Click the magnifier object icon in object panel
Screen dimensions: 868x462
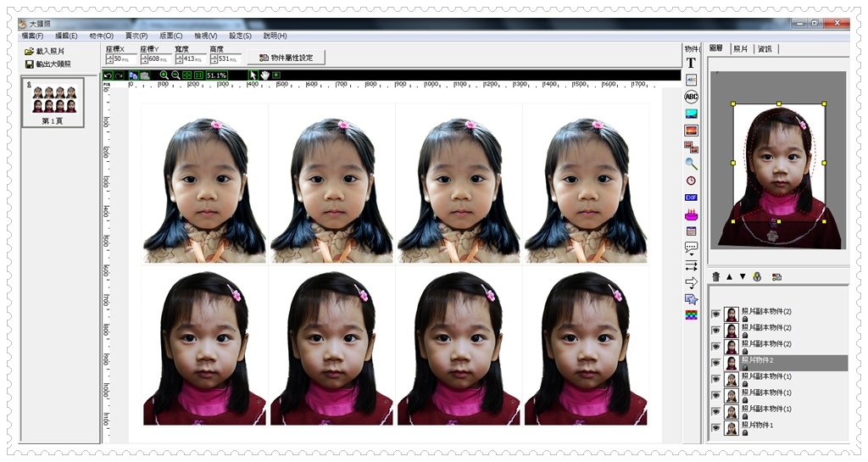pyautogui.click(x=692, y=164)
